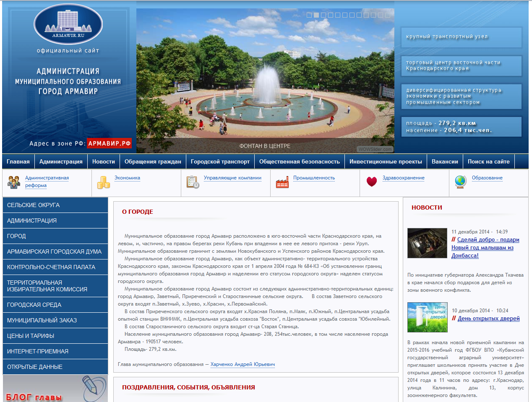Open Обращения граждан menu item

pos(153,161)
